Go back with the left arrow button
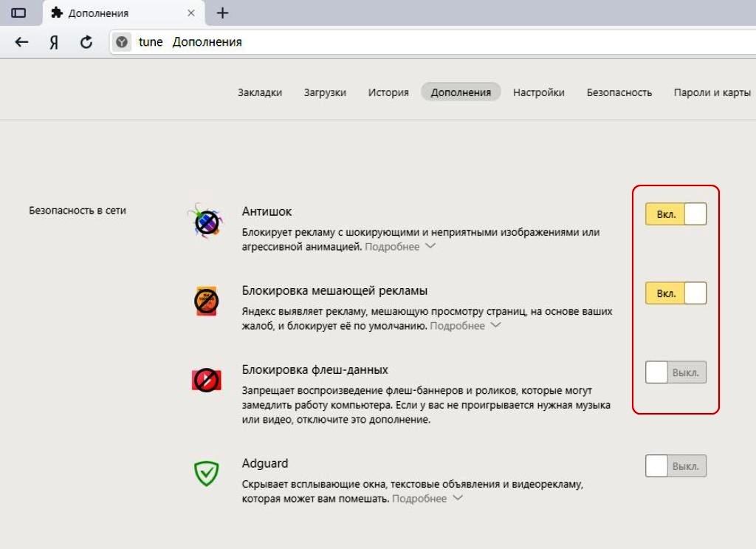This screenshot has height=549, width=756. click(21, 42)
